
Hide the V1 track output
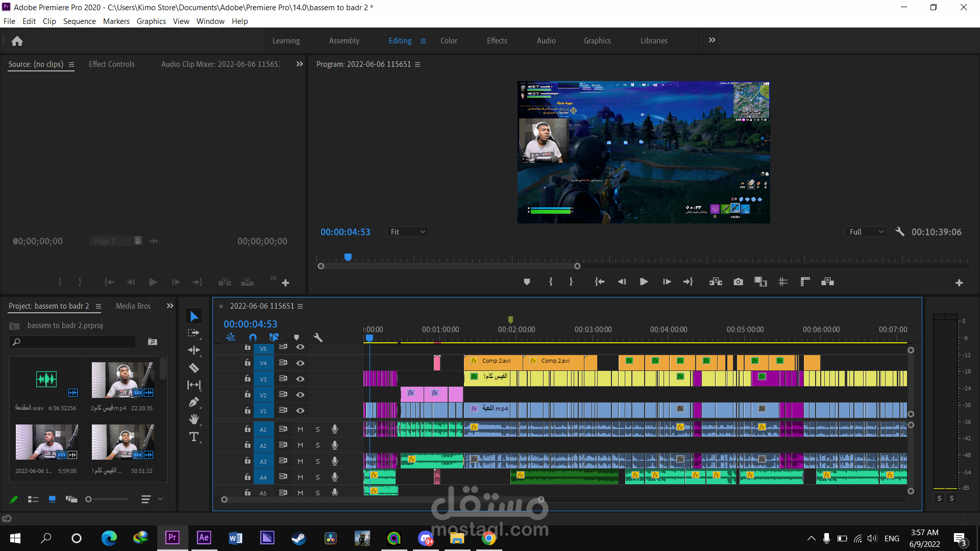click(x=300, y=411)
